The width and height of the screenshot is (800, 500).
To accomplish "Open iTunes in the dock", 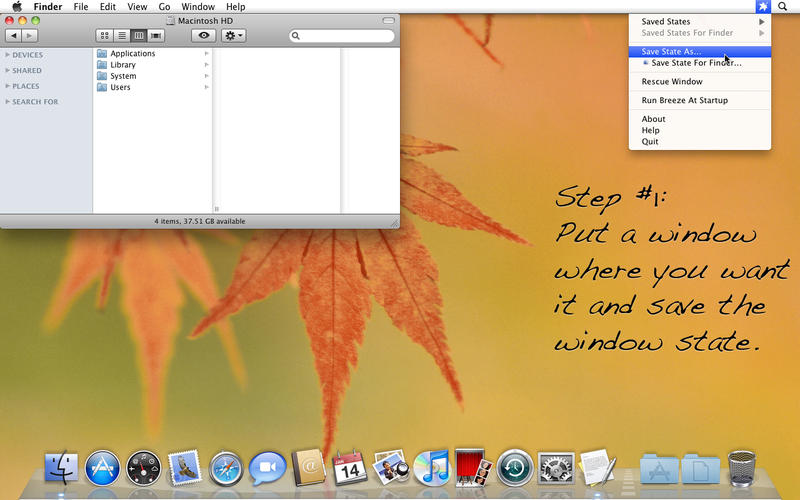I will [430, 466].
